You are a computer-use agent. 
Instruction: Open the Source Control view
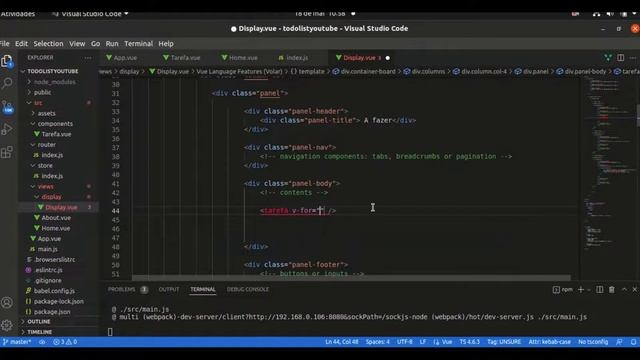7,107
